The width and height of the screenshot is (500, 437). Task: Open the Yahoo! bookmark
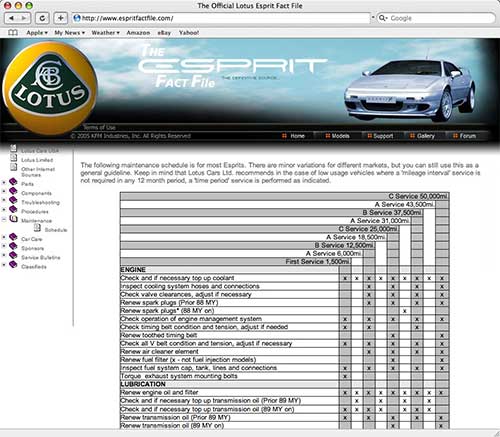[189, 33]
